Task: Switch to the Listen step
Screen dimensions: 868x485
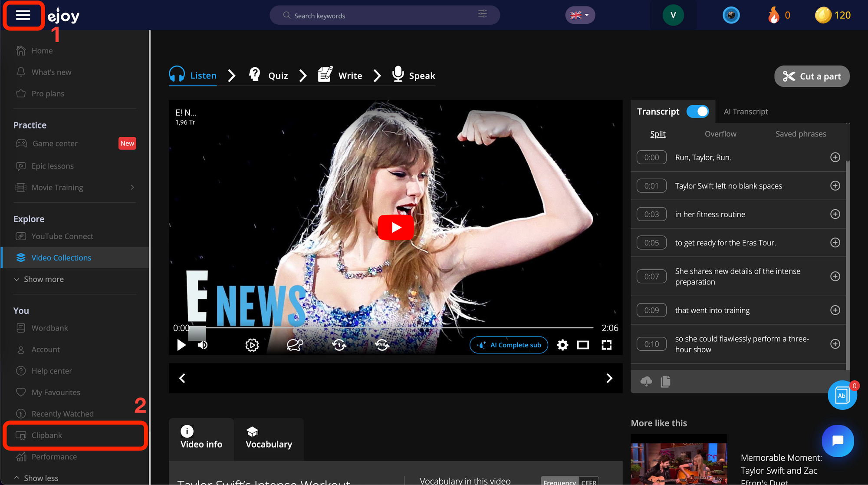Action: (193, 76)
